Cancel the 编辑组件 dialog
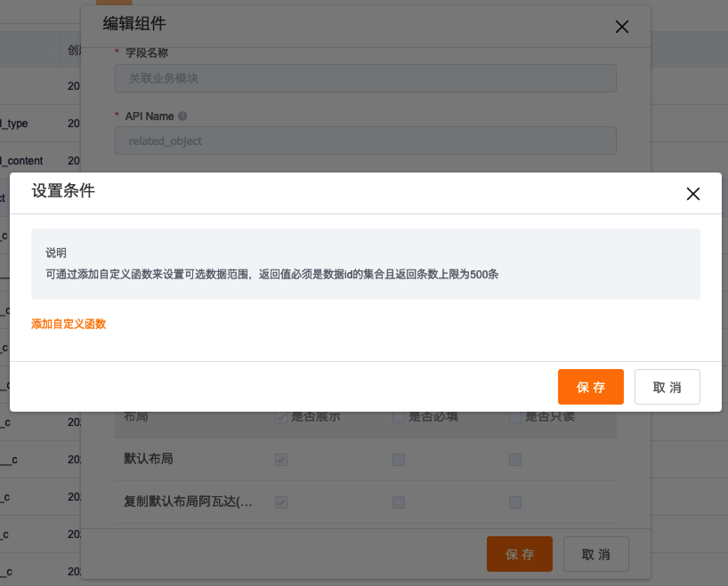The image size is (728, 586). (596, 554)
